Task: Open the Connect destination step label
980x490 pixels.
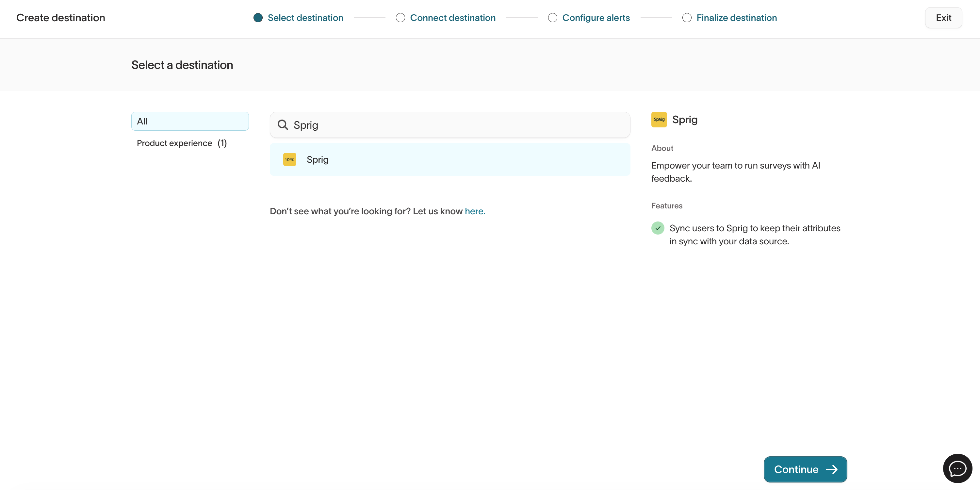Action: click(453, 18)
